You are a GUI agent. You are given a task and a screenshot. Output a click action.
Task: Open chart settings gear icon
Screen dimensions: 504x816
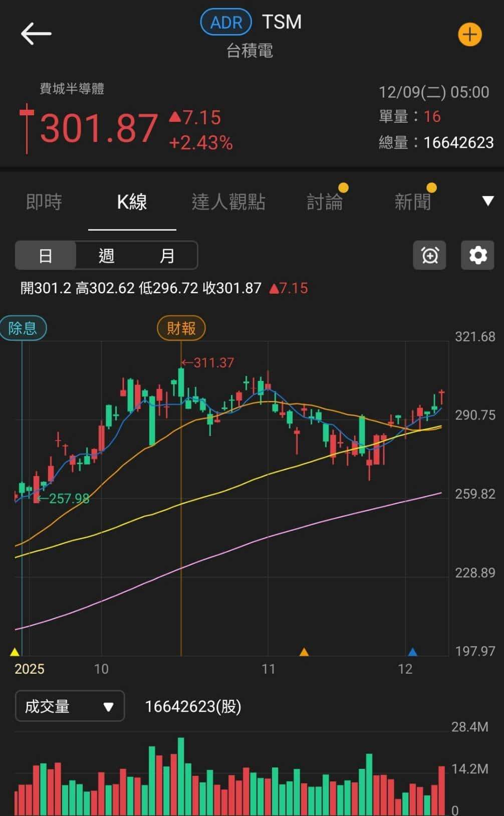[x=477, y=255]
